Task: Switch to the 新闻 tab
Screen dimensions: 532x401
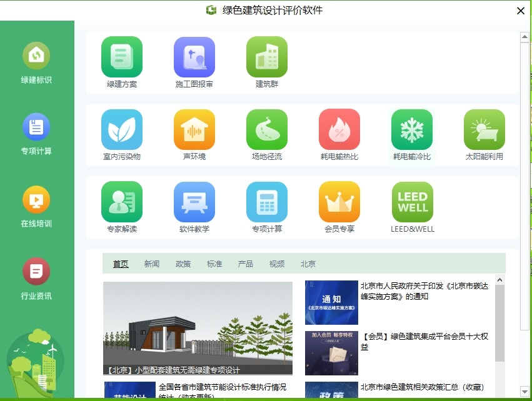Action: point(152,264)
